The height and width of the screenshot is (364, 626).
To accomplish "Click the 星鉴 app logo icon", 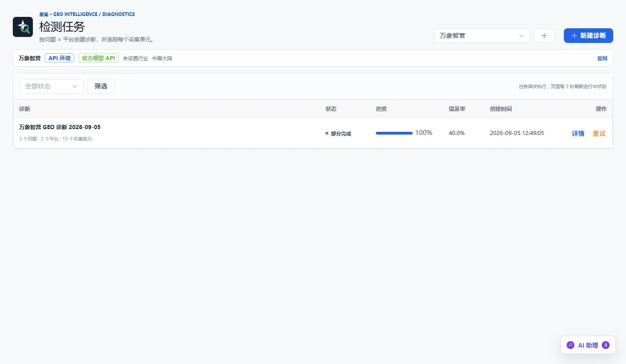I will pos(23,27).
